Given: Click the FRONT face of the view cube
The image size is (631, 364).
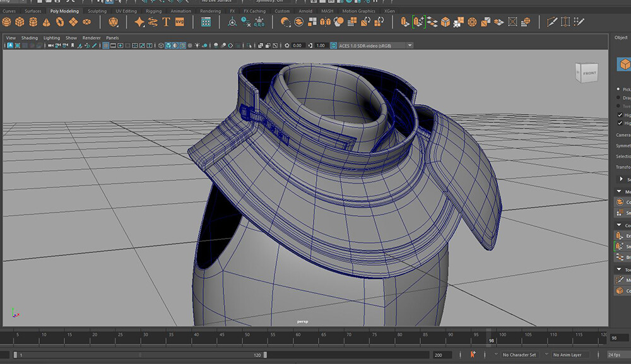Looking at the screenshot, I should tap(589, 73).
